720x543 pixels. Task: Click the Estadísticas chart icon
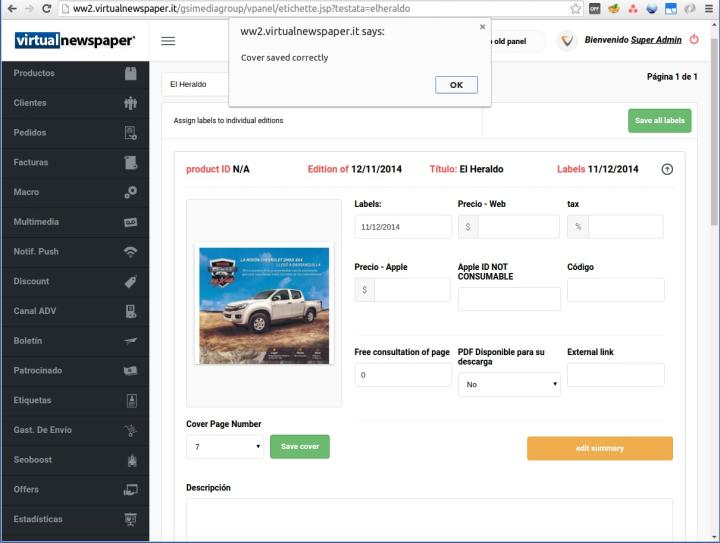pos(131,519)
